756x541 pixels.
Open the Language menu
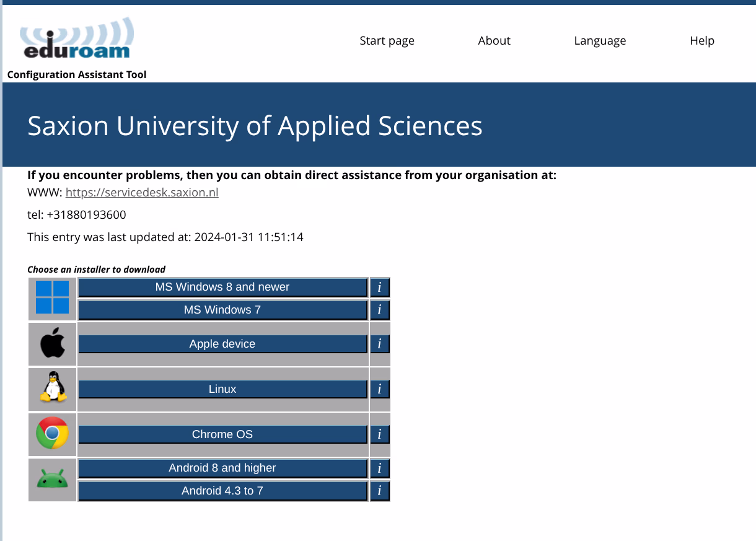pyautogui.click(x=600, y=41)
